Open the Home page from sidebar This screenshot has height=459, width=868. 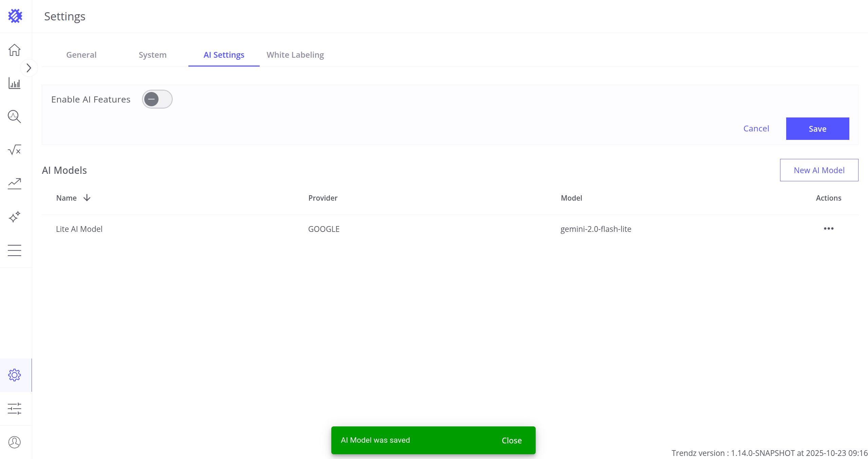tap(14, 50)
